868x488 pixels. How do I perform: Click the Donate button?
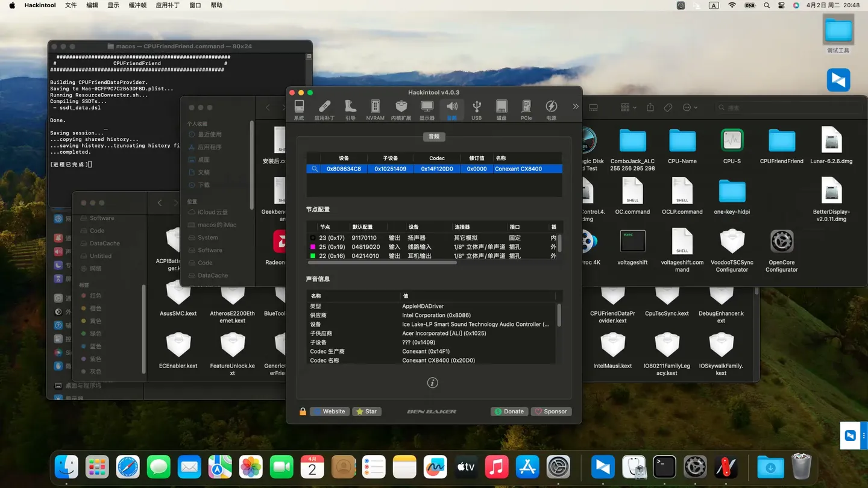coord(509,411)
